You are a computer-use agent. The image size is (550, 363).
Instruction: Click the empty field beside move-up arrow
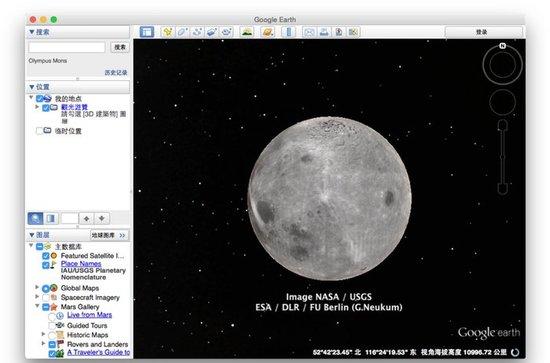(x=69, y=219)
